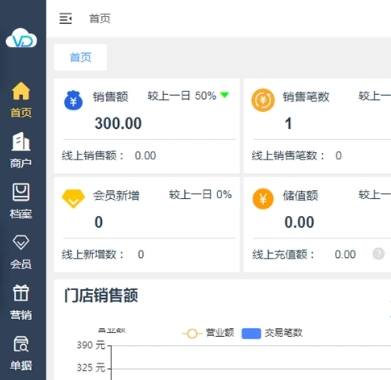Click the orange yen 储值额 icon
Viewport: 391px width, 380px height.
263,199
